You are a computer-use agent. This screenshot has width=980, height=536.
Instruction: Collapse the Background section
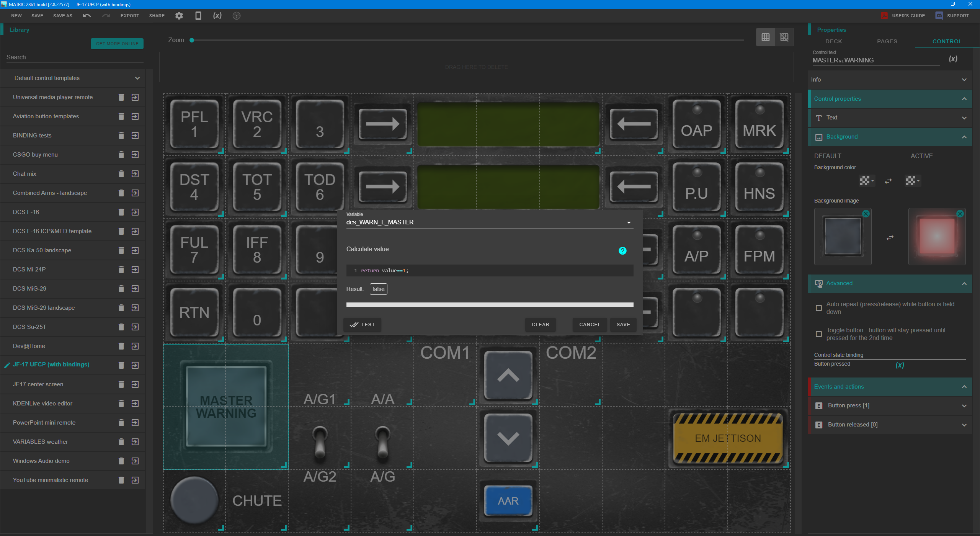coord(890,137)
